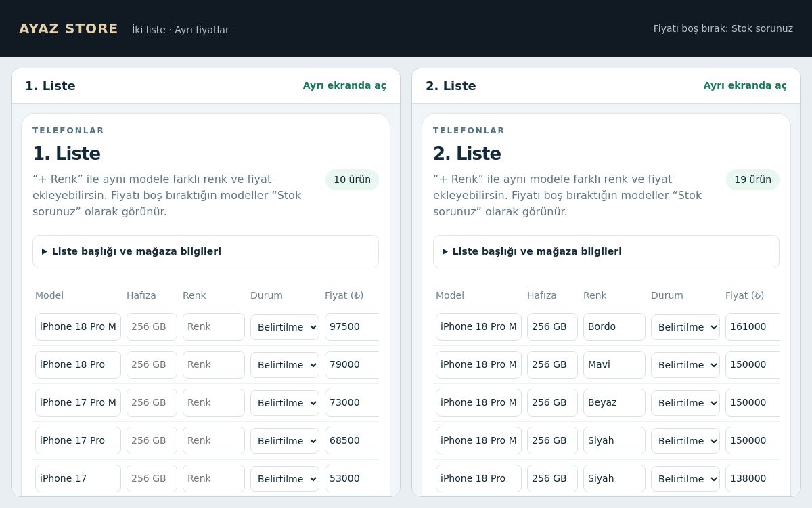Expand store info section in 1. Liste
This screenshot has width=812, height=508.
click(x=206, y=251)
